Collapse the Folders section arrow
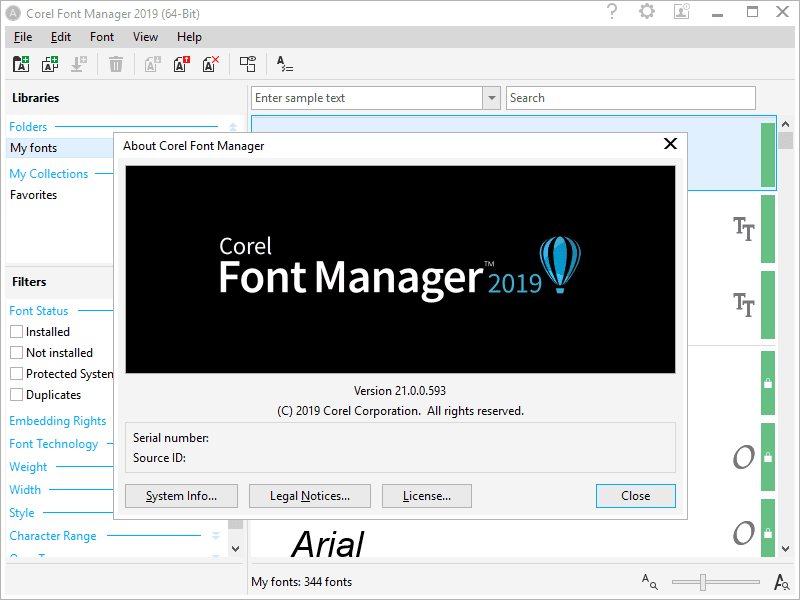 click(x=233, y=127)
